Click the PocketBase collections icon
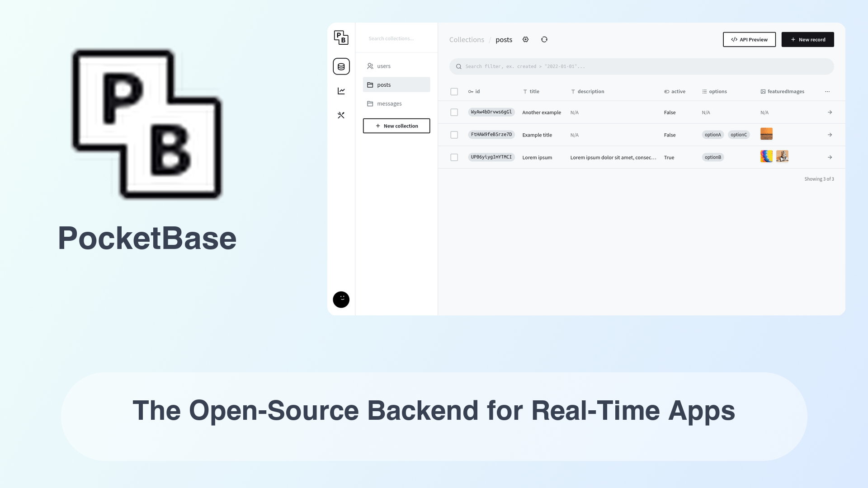 [341, 66]
